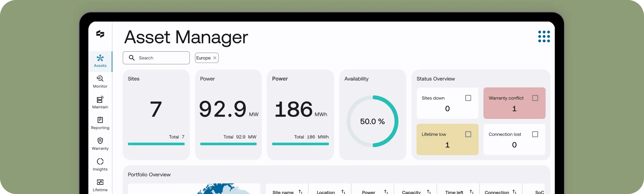Open the Lifetime section
644x194 pixels.
coord(100,185)
